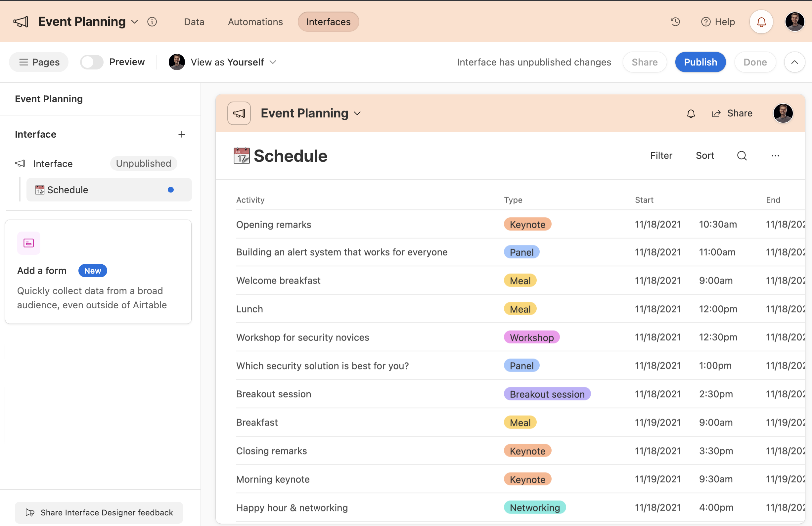
Task: Click the pink form icon
Action: [x=29, y=243]
